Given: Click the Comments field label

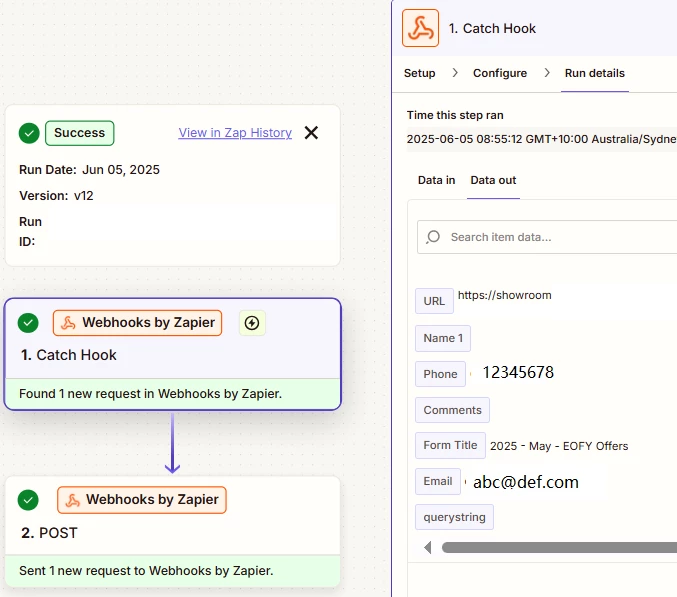Looking at the screenshot, I should [x=452, y=410].
